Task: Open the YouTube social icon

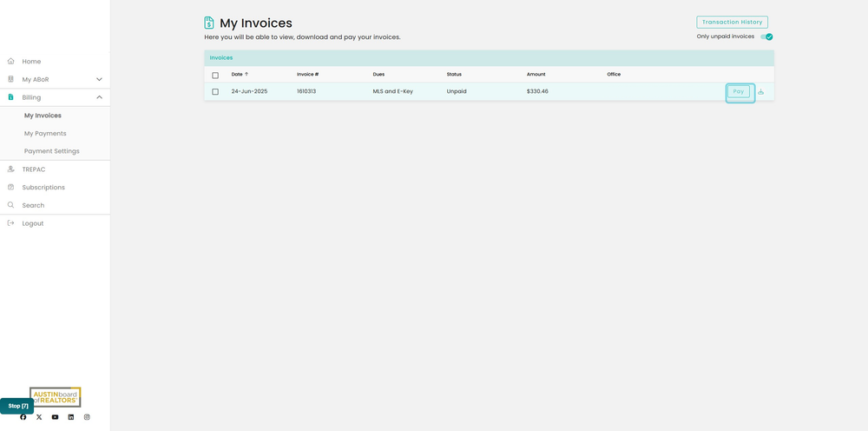Action: point(55,417)
